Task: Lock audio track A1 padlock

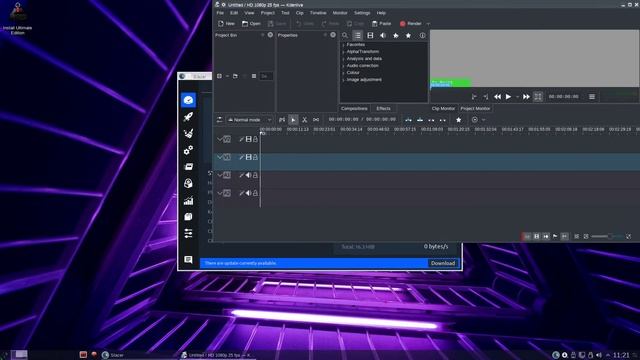Action: pos(255,175)
